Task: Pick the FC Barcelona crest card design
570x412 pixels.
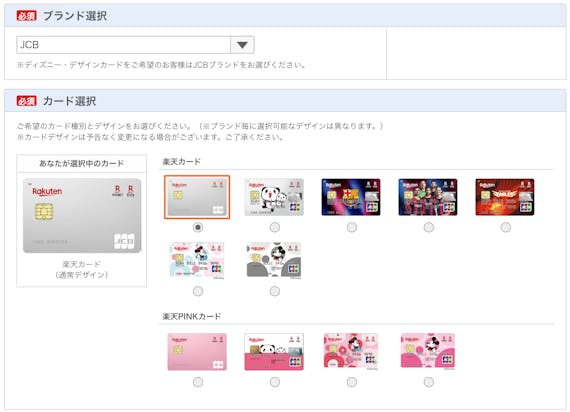Action: (x=351, y=197)
